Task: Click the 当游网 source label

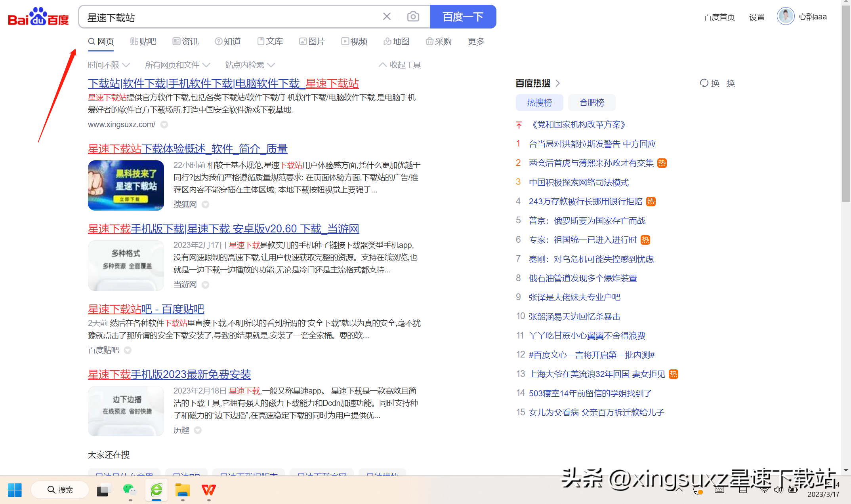Action: tap(185, 285)
